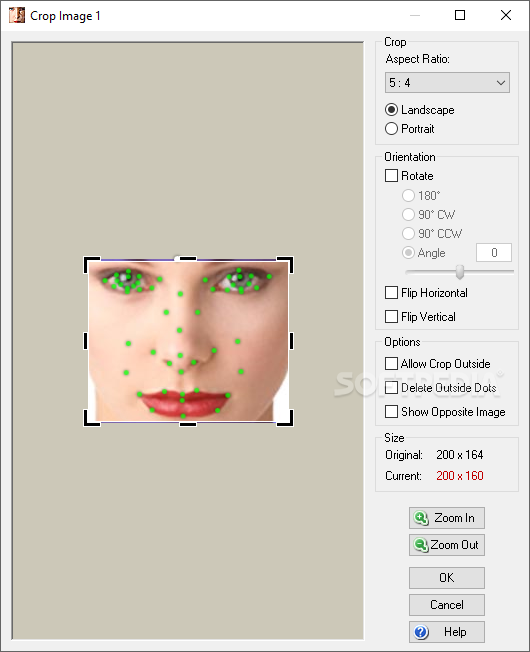This screenshot has width=530, height=652.
Task: Grab the bottom-left crop corner handle
Action: (x=92, y=418)
